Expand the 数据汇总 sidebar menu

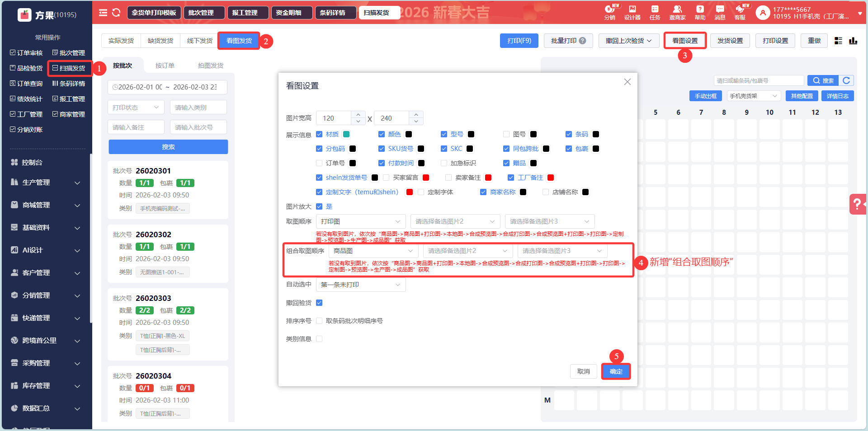point(46,408)
